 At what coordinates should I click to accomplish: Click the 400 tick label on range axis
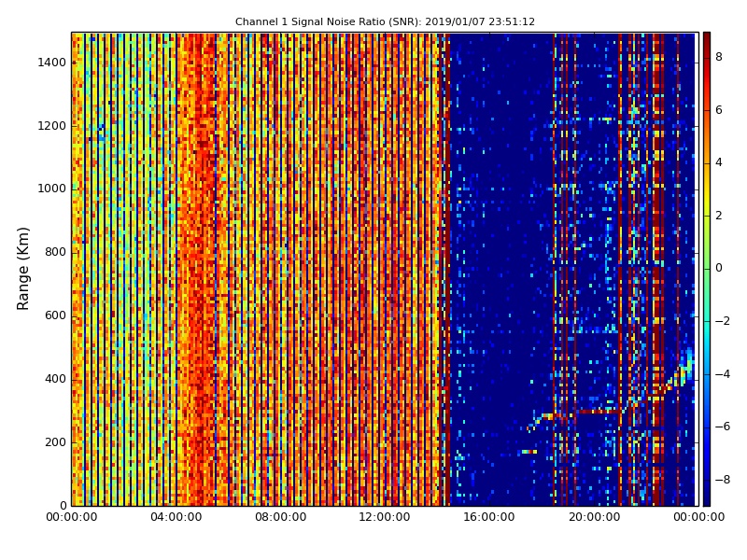[x=56, y=379]
